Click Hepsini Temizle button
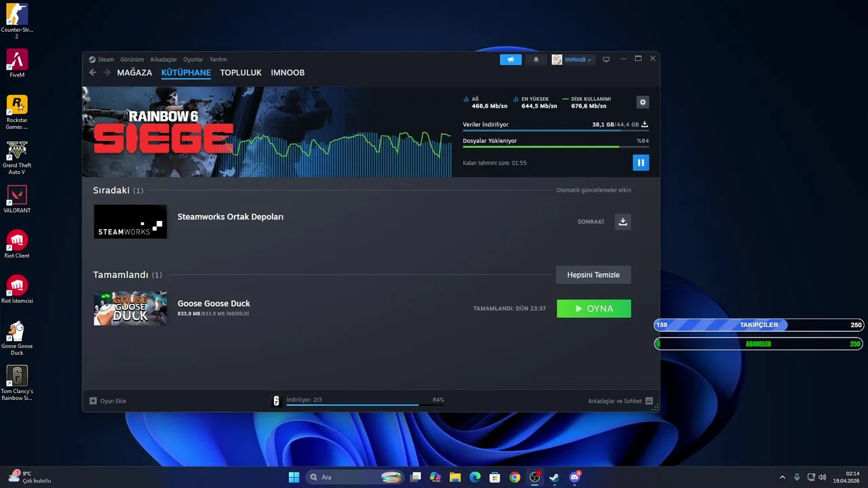This screenshot has width=868, height=488. (x=593, y=274)
